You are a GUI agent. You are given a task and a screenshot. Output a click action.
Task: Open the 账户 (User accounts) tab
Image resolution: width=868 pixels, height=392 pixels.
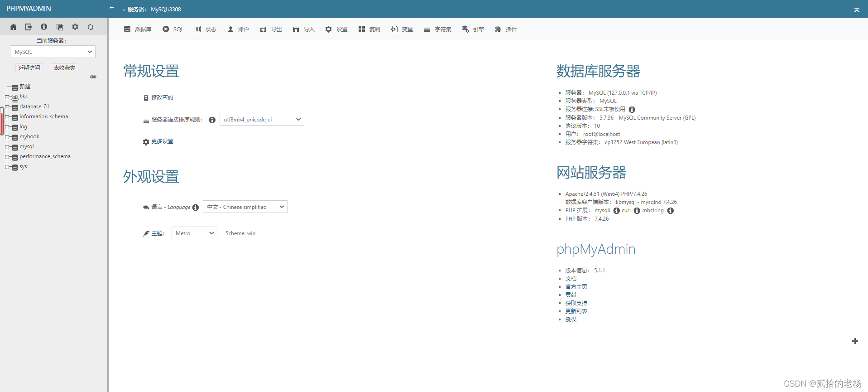pyautogui.click(x=238, y=29)
